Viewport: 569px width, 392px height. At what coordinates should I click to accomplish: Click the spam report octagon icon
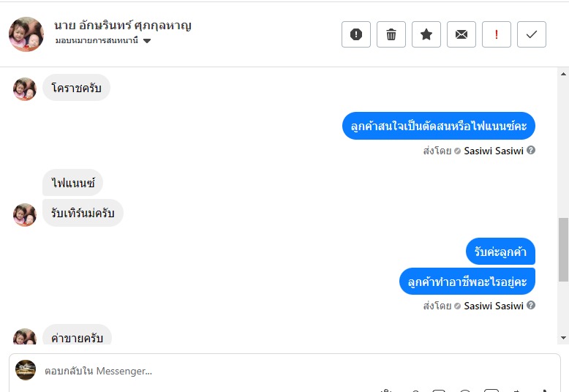pos(356,34)
